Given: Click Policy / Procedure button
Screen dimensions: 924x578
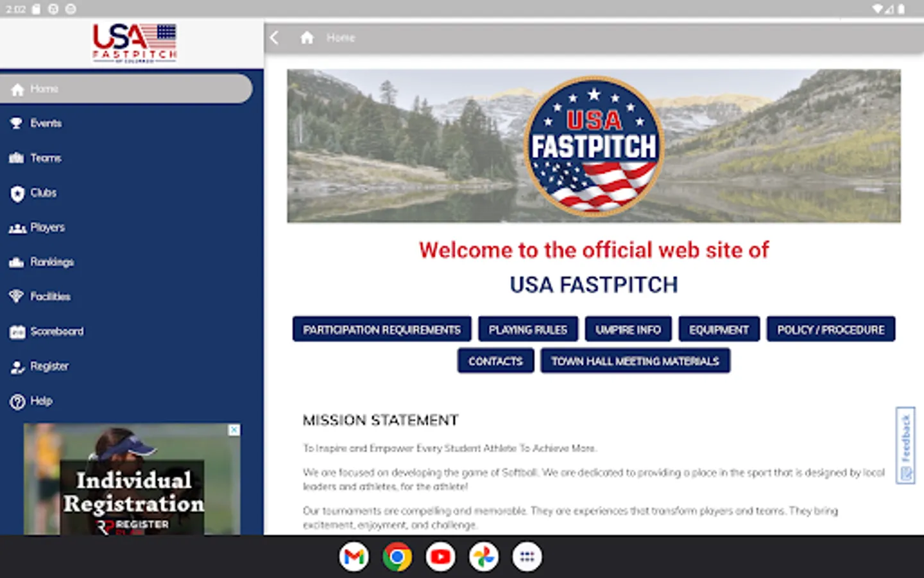Looking at the screenshot, I should click(831, 329).
